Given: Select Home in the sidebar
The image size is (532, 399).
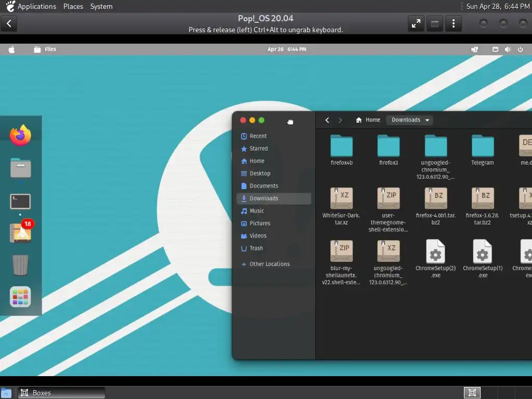Looking at the screenshot, I should pyautogui.click(x=273, y=161).
